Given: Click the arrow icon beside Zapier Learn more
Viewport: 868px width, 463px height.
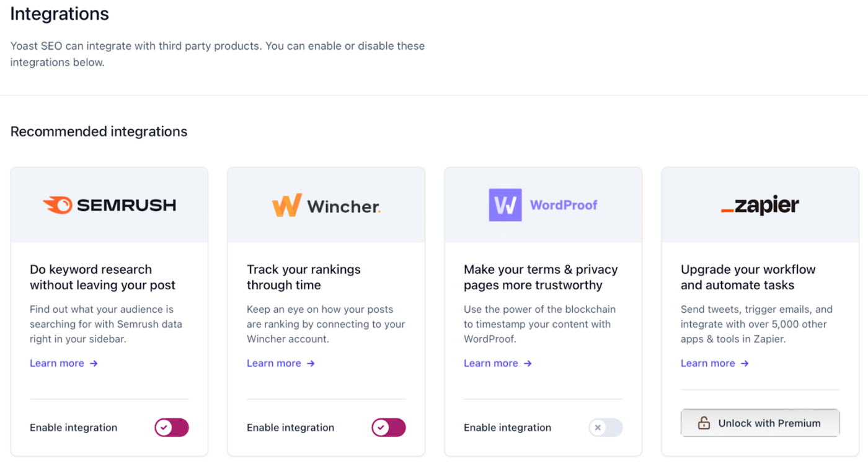Looking at the screenshot, I should tap(745, 364).
